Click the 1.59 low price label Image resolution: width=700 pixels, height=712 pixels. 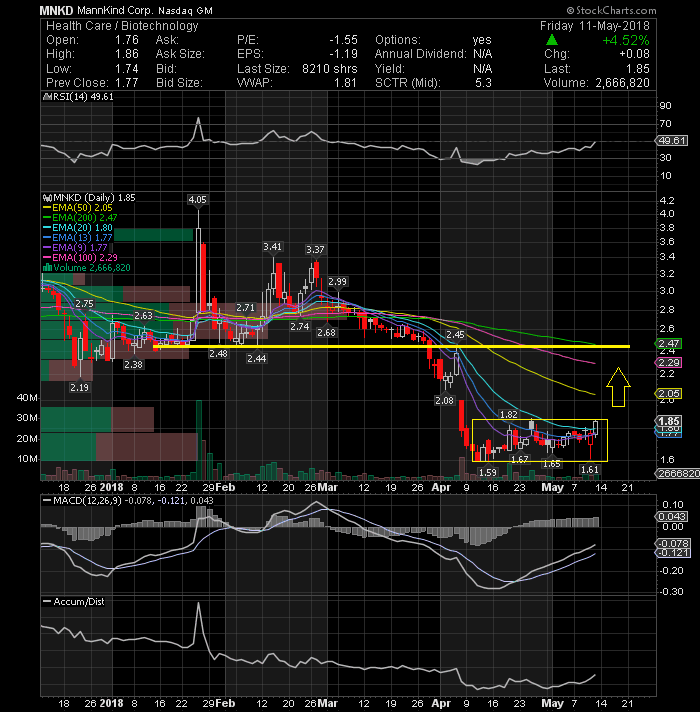(488, 473)
